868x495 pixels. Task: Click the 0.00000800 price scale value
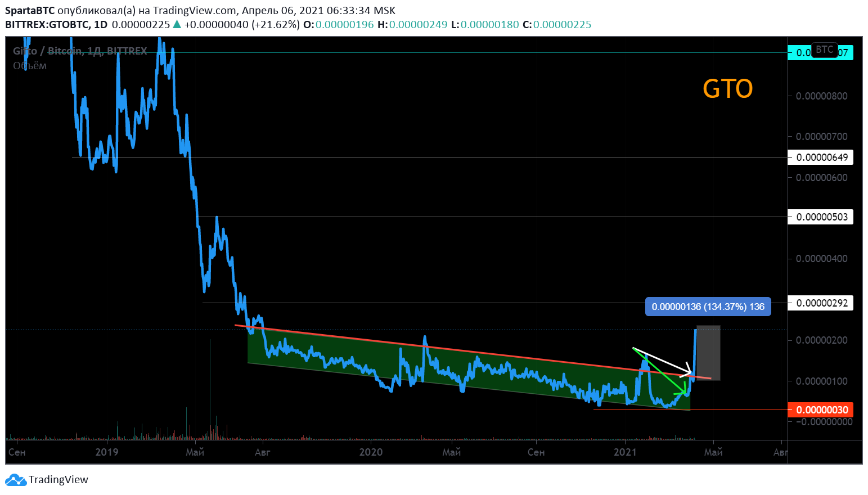821,96
